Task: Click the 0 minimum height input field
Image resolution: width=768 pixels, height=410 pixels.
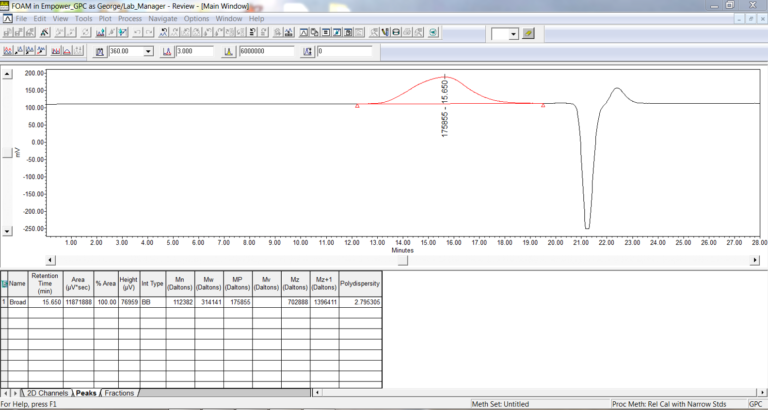Action: (x=344, y=51)
